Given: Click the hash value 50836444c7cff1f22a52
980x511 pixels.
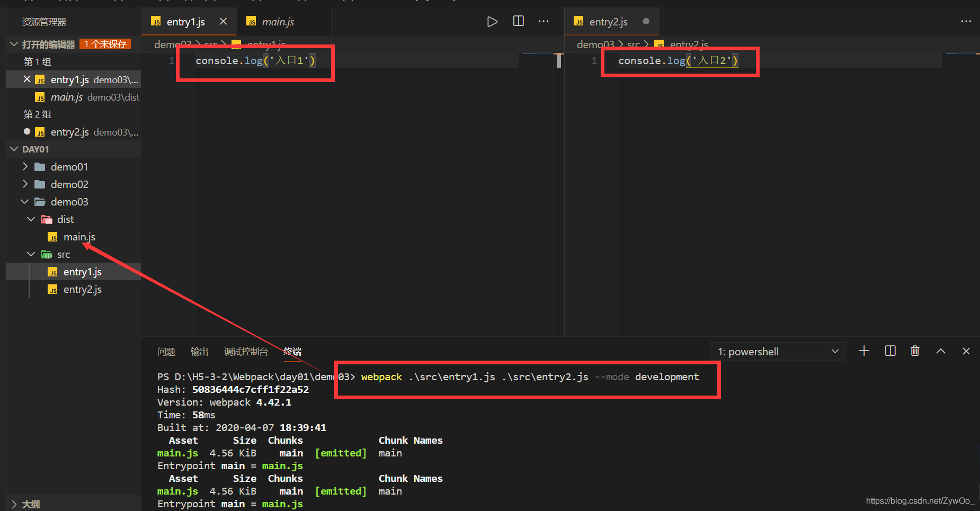Looking at the screenshot, I should coord(250,390).
